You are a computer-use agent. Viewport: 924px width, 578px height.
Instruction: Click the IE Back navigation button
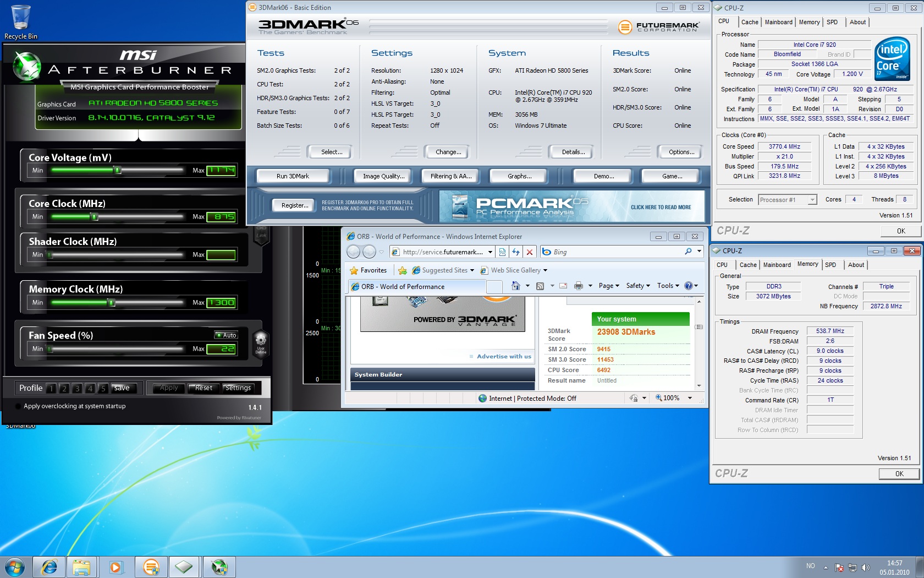[353, 252]
